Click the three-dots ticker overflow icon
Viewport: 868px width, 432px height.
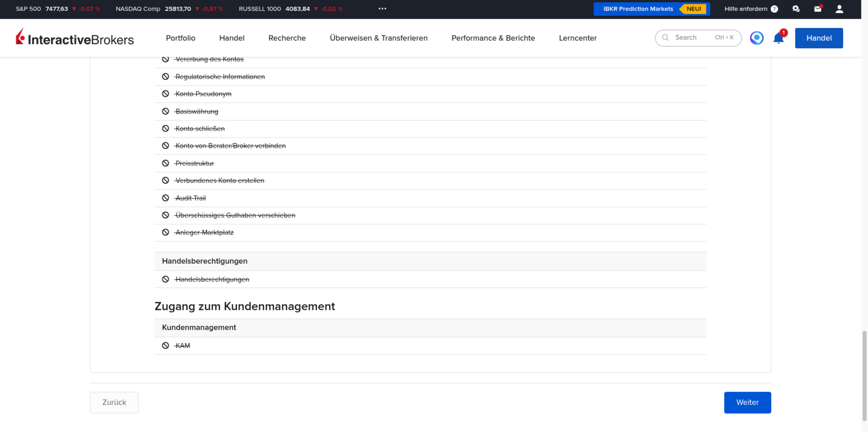pos(382,9)
